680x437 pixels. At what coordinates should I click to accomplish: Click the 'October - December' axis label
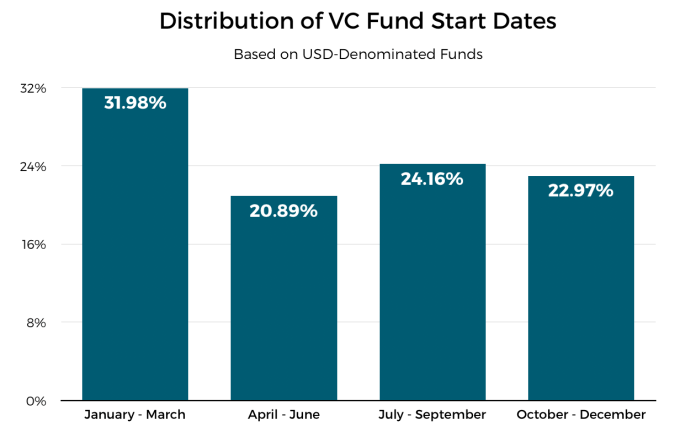[x=581, y=414]
